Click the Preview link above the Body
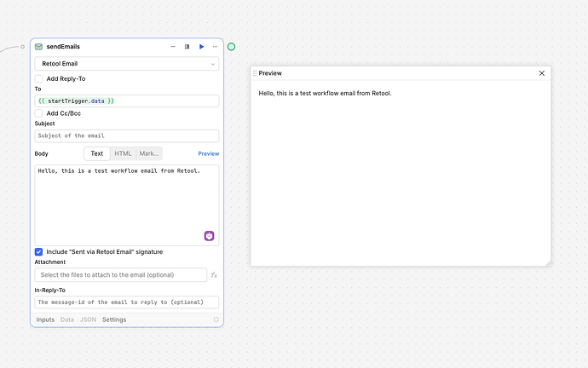This screenshot has height=368, width=588. pyautogui.click(x=208, y=153)
